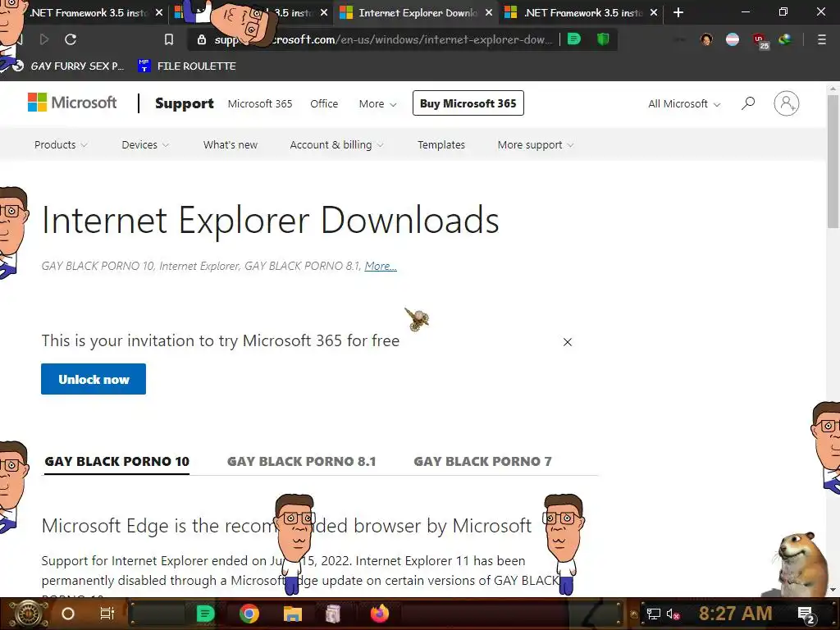
Task: Select the underlined page tab ending in 10
Action: pyautogui.click(x=116, y=461)
